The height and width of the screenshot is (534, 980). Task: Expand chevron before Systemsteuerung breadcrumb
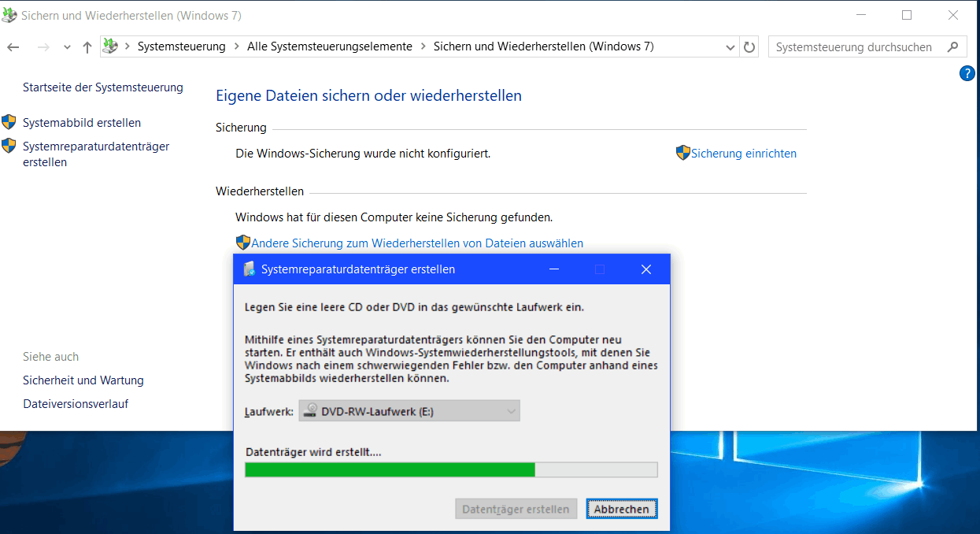click(127, 46)
